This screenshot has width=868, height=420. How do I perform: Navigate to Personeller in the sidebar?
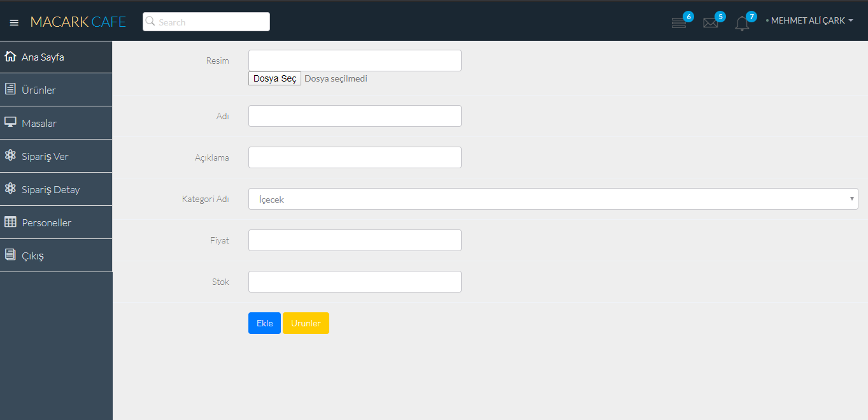[56, 222]
